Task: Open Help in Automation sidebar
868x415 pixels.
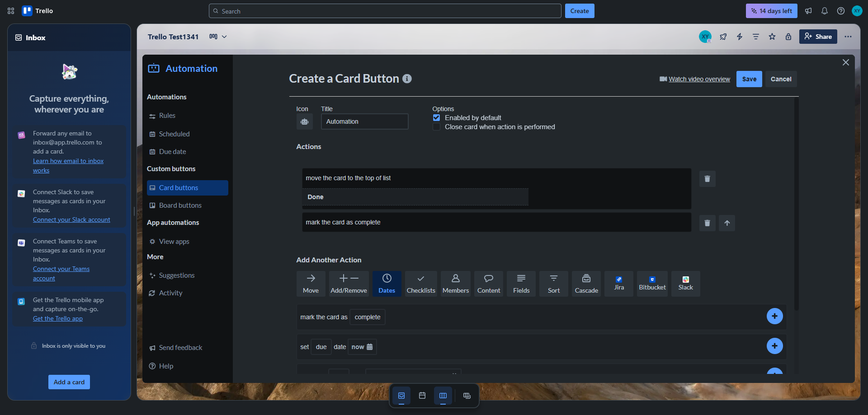Action: (188, 366)
